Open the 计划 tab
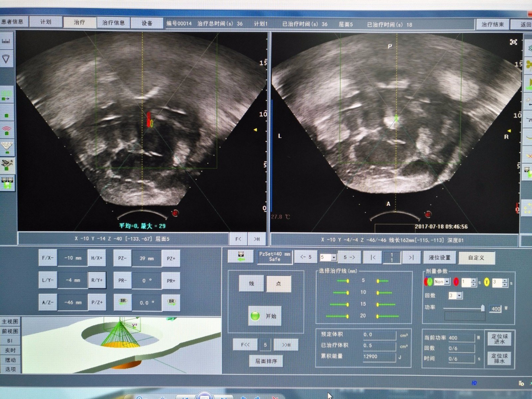The width and height of the screenshot is (532, 399). [x=46, y=22]
